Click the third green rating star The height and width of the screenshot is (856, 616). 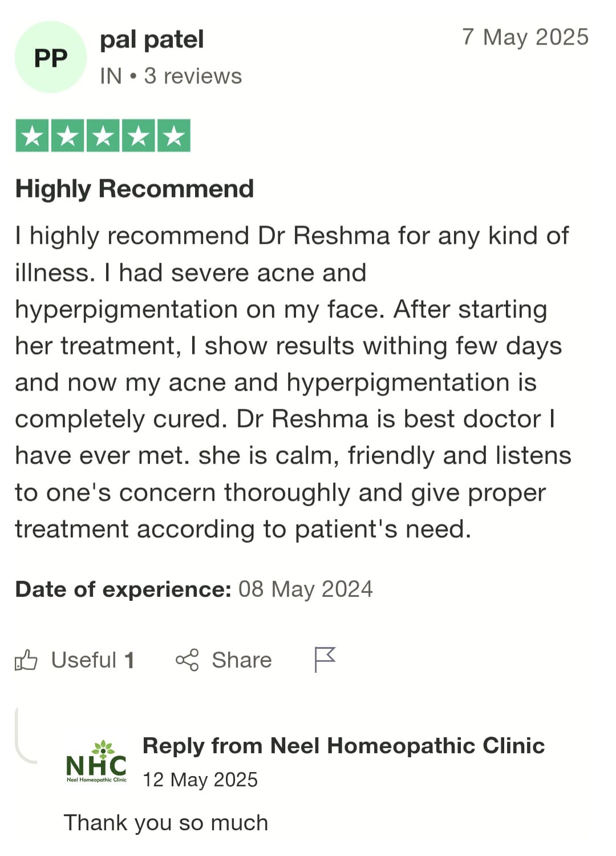103,136
